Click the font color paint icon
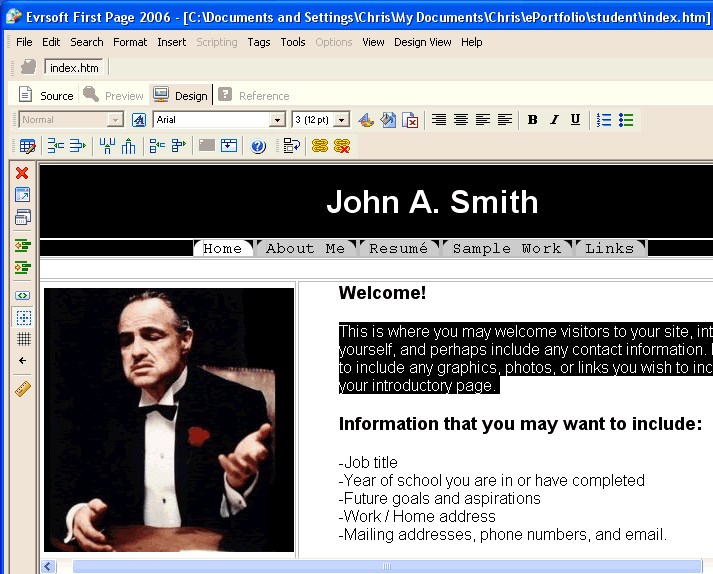713x574 pixels. pos(366,120)
